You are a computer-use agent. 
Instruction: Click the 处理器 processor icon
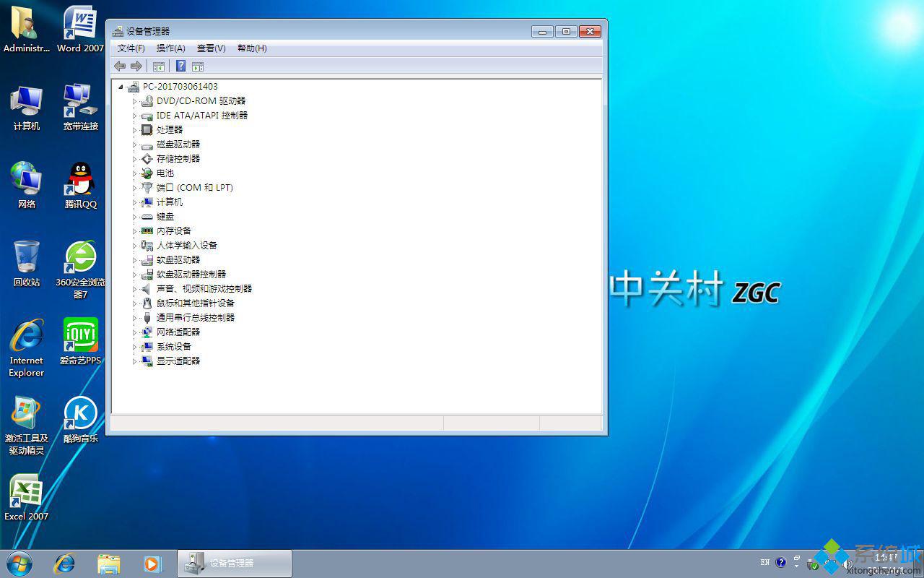coord(147,129)
